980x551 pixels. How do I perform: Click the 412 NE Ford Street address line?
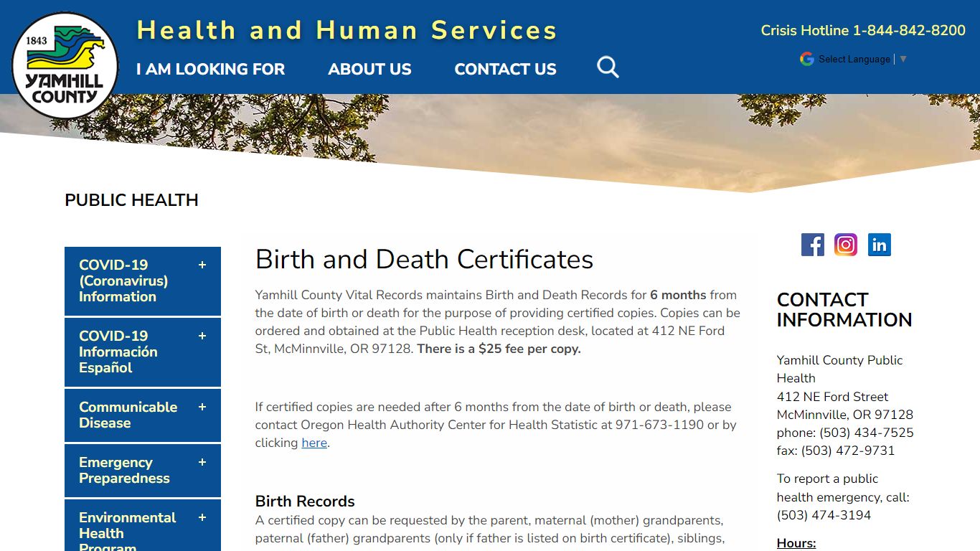832,397
